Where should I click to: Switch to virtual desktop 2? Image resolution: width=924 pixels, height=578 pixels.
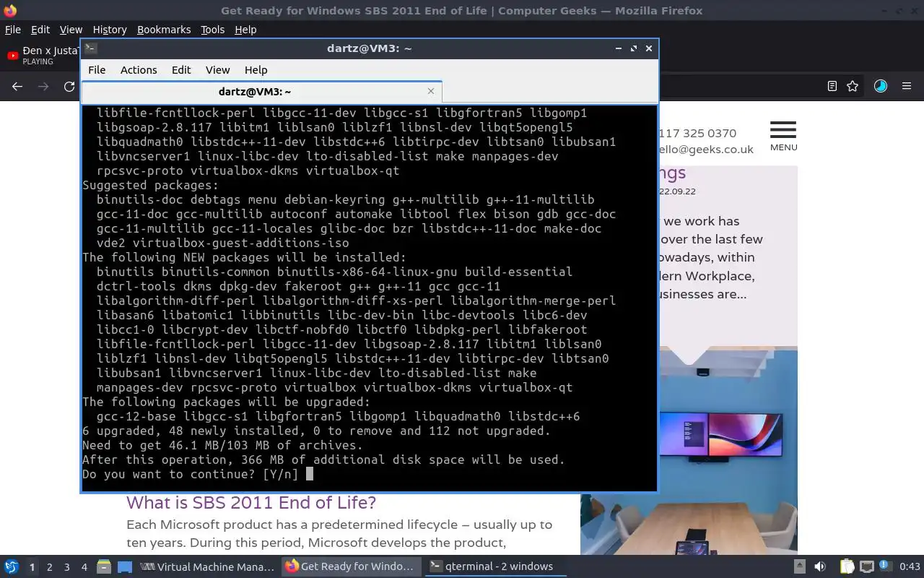tap(49, 567)
